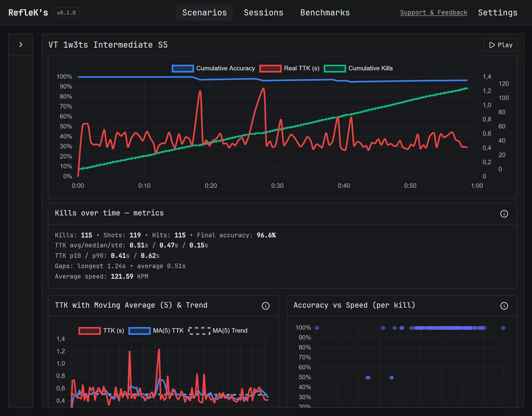Open the Benchmarks tab
Image resolution: width=532 pixels, height=416 pixels.
pyautogui.click(x=325, y=13)
